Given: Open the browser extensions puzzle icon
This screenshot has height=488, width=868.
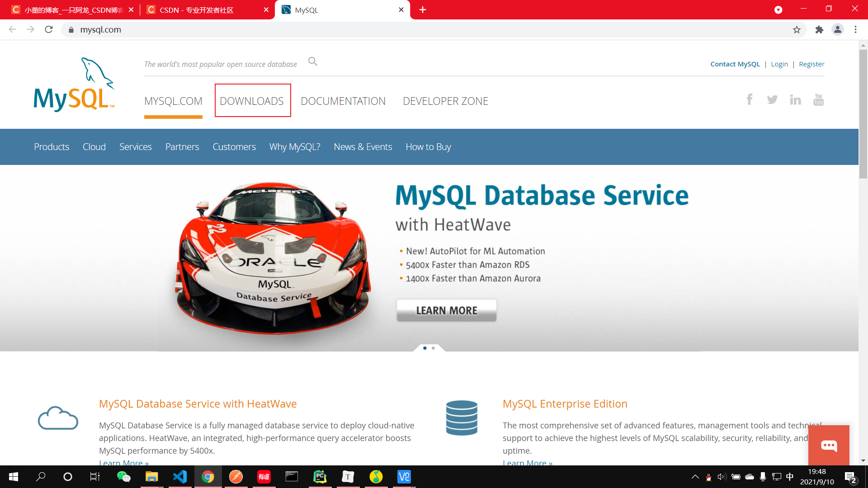Looking at the screenshot, I should coord(819,30).
